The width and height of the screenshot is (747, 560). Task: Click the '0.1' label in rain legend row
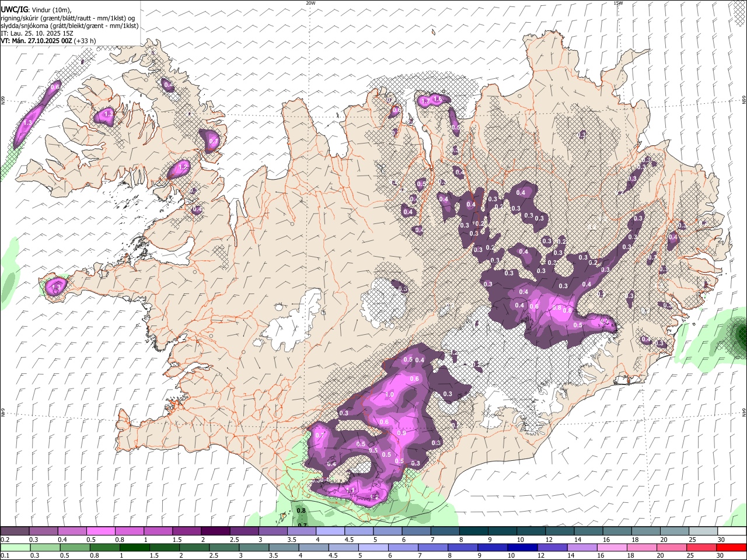[x=5, y=556]
